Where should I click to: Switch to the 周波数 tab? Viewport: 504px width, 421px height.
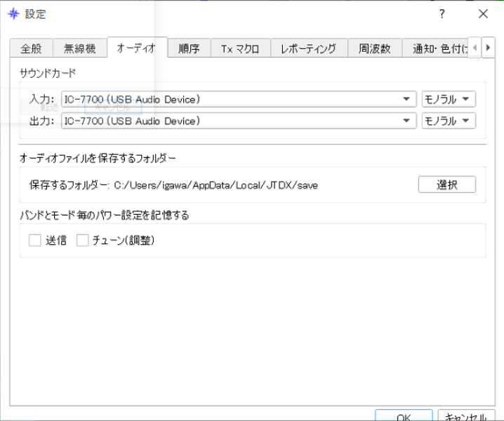click(x=375, y=48)
